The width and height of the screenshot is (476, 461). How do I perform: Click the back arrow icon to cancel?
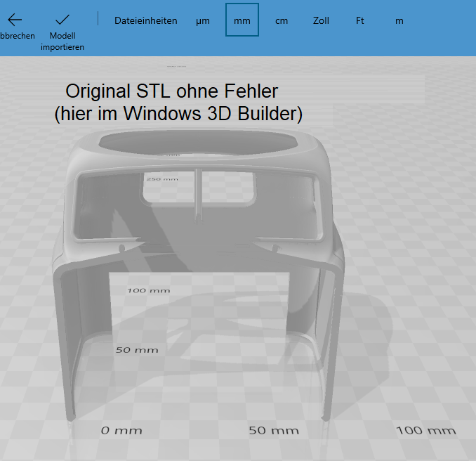pos(14,20)
